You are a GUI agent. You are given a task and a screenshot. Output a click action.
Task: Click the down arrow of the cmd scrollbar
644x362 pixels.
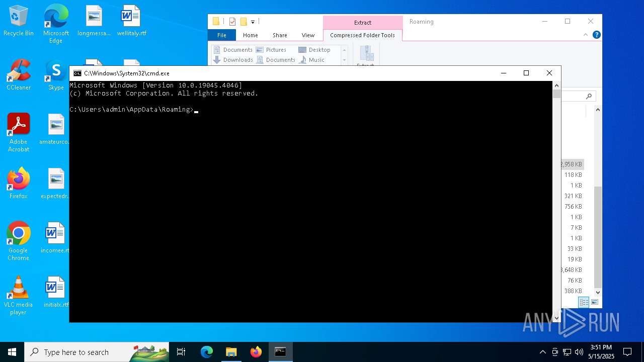(556, 318)
